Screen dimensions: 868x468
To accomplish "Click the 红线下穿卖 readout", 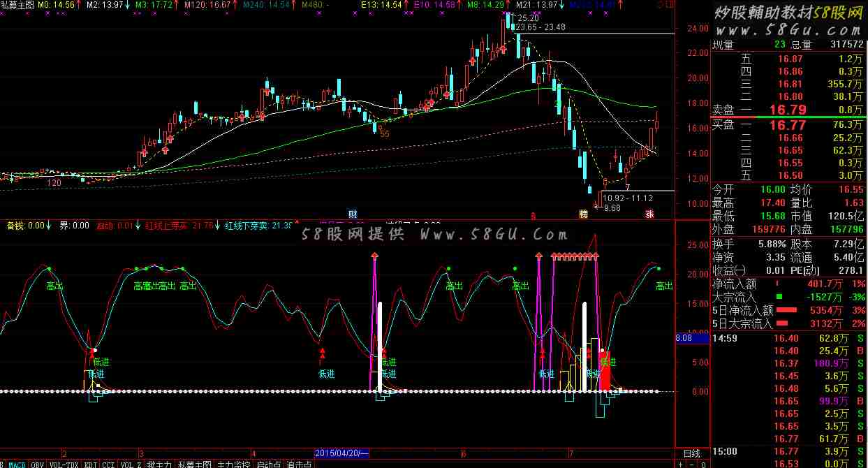I will coord(258,226).
